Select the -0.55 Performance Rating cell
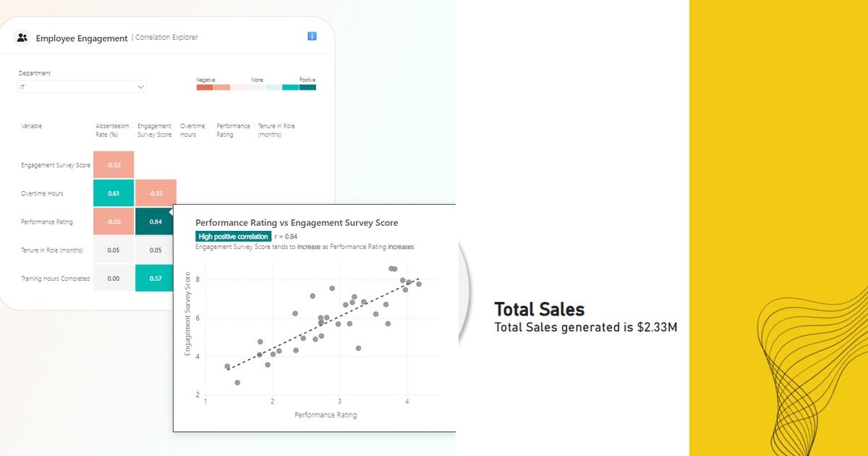The width and height of the screenshot is (868, 456). click(x=114, y=221)
